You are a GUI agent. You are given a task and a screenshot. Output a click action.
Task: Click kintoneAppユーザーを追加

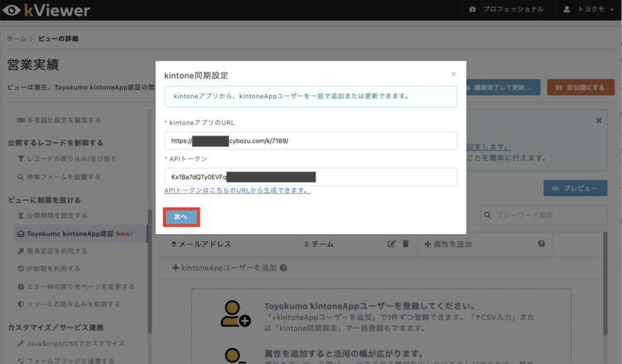tap(225, 268)
